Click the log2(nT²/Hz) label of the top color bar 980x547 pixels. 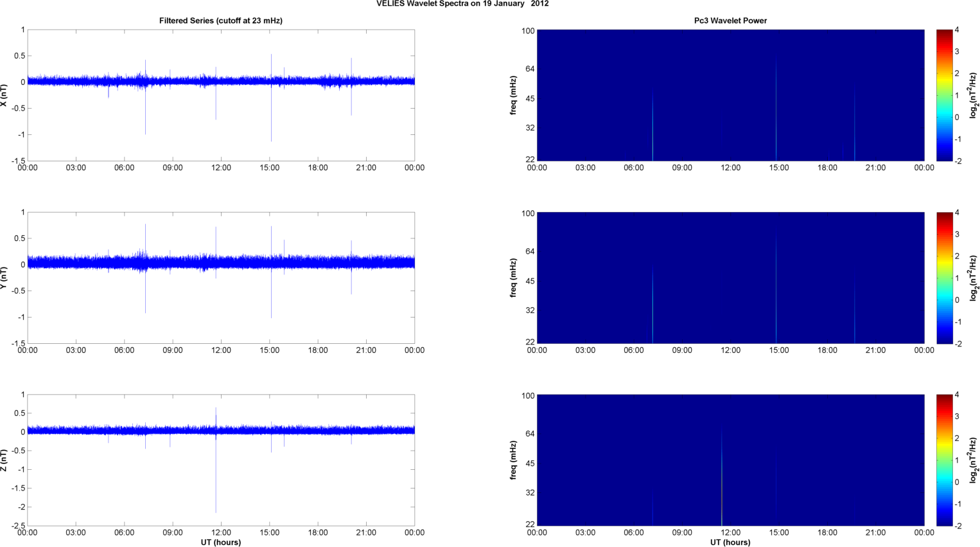point(974,95)
